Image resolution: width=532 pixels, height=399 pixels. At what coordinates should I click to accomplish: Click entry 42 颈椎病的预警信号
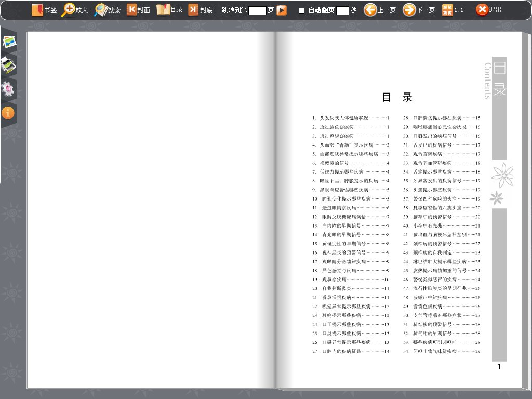click(442, 244)
